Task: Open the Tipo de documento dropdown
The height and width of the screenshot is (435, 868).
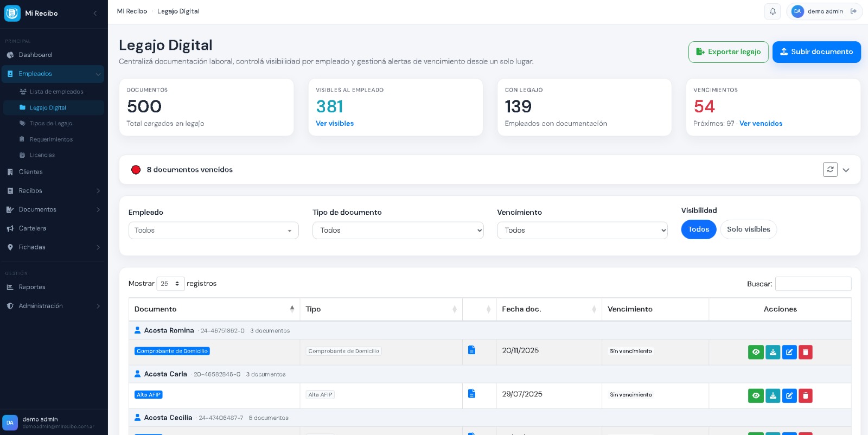Action: click(398, 231)
